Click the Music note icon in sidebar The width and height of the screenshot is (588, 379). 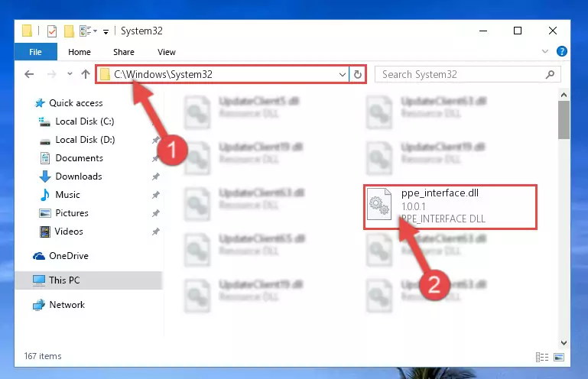point(44,195)
